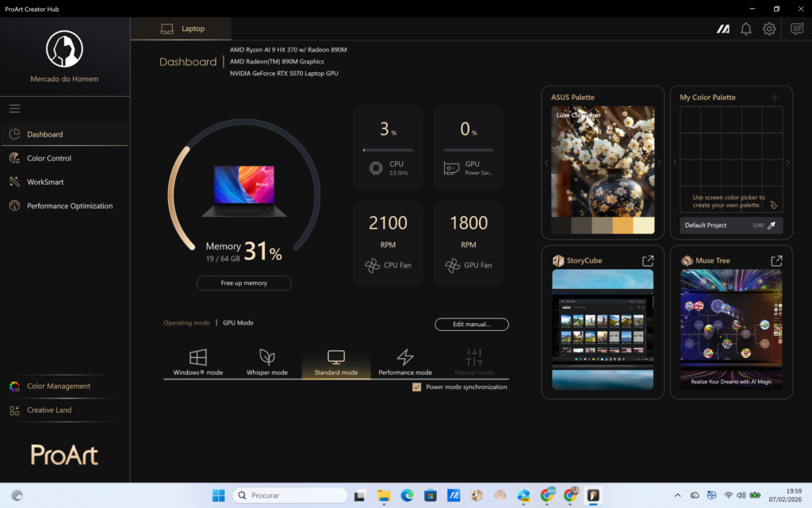
Task: Collapse sidebar with the hamburger icon
Action: point(14,108)
